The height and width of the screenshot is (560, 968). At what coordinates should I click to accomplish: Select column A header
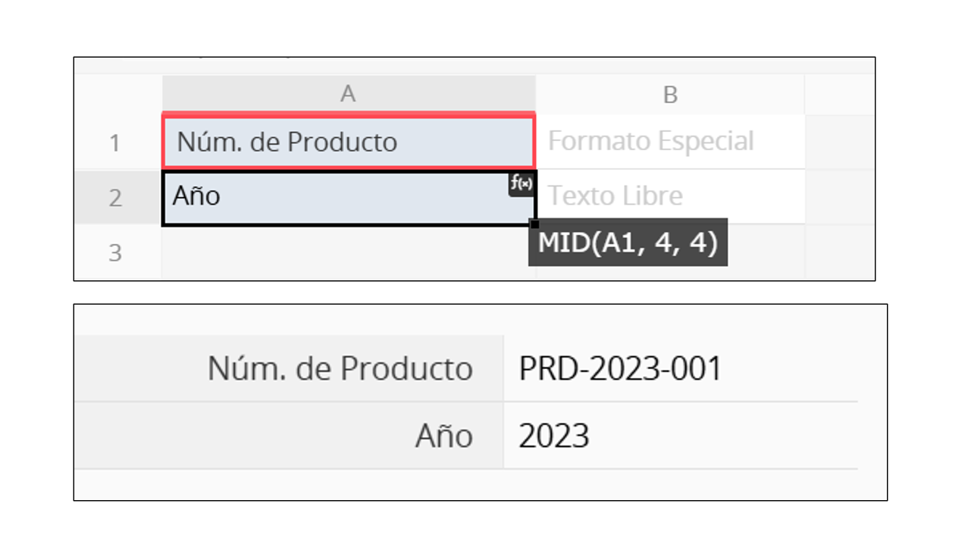(x=348, y=94)
